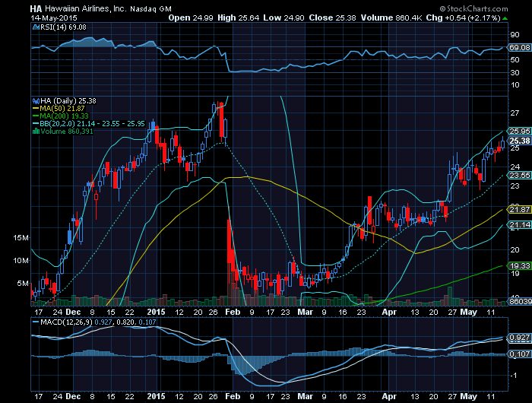Click the 25.38 last price tag
Screen dimensions: 532x403
pos(519,141)
